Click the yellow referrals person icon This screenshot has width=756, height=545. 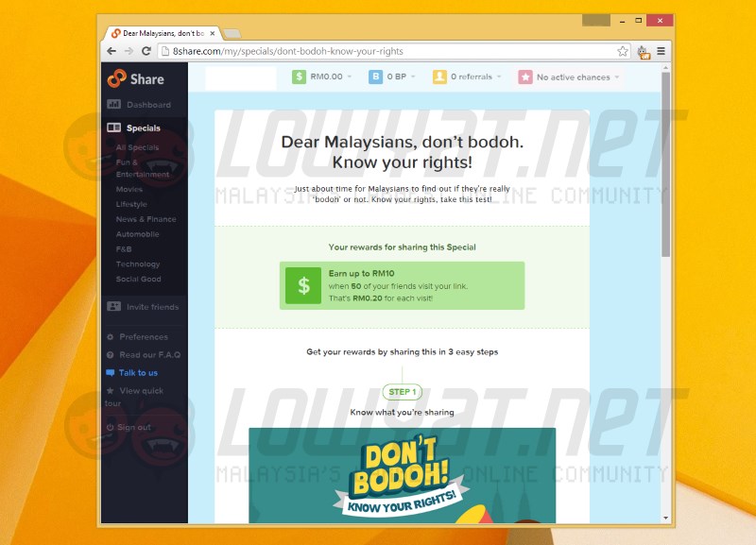[x=439, y=77]
